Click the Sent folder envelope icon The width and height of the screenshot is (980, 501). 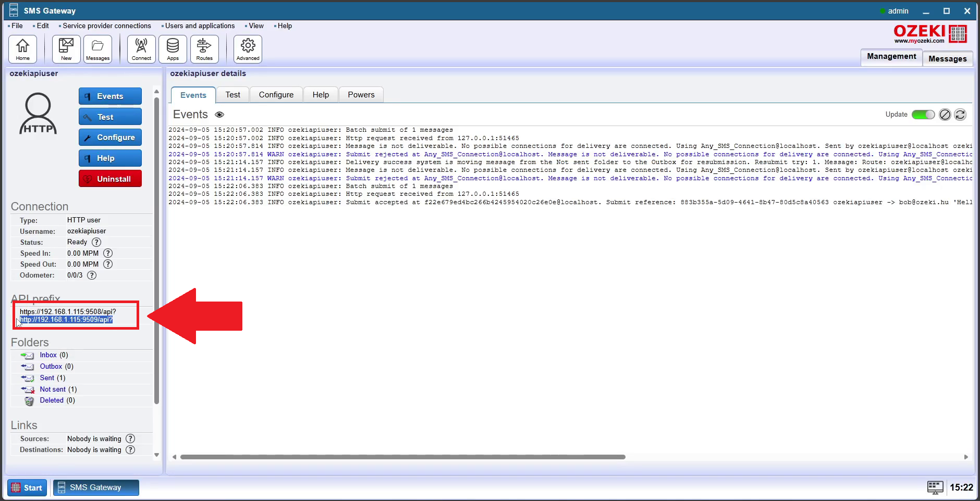pyautogui.click(x=28, y=378)
